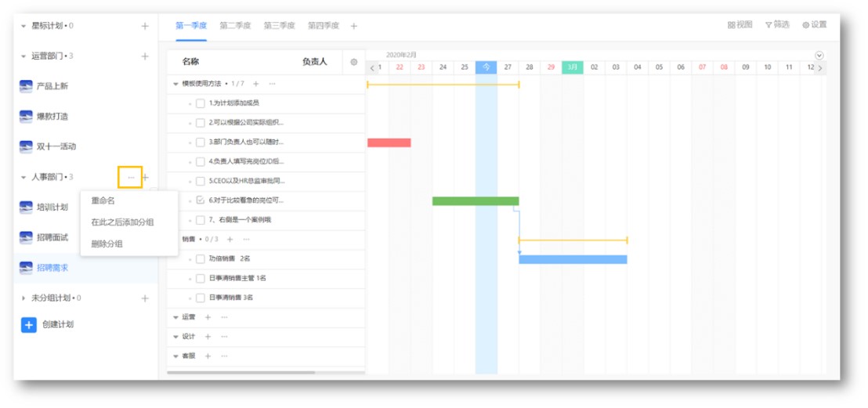Check the 功倍销售 2名 task checkbox
Viewport: 868px width, 408px height.
(x=201, y=258)
